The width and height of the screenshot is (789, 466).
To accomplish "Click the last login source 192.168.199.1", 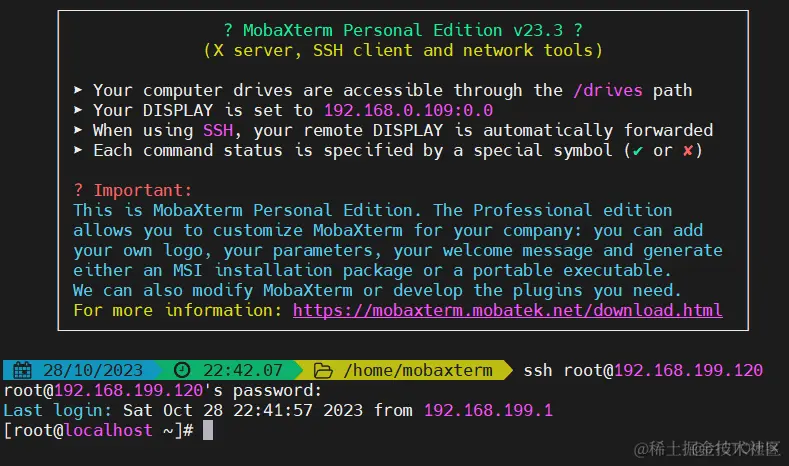I will pyautogui.click(x=488, y=410).
